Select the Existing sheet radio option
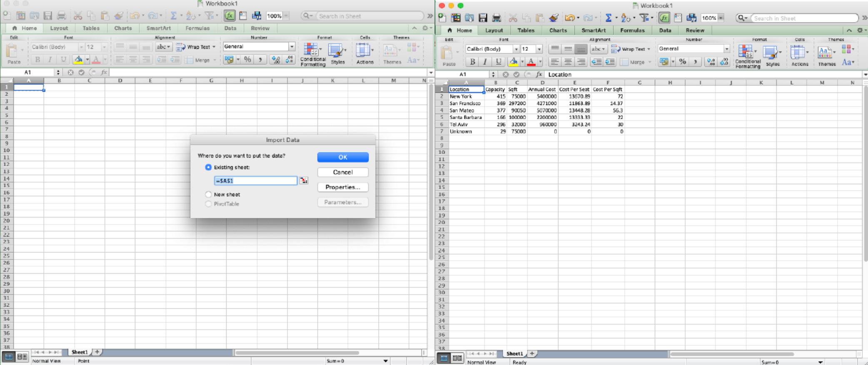The width and height of the screenshot is (868, 365). (x=208, y=167)
